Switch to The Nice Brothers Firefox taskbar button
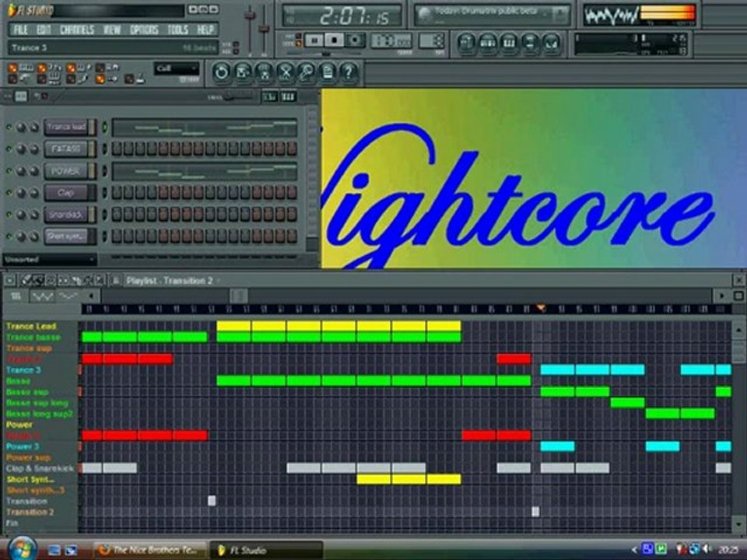 tap(150, 551)
